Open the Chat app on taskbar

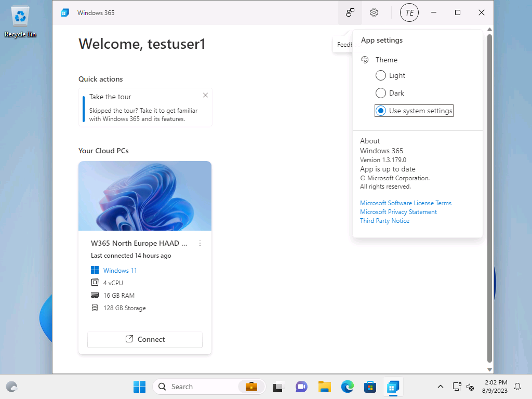(301, 387)
